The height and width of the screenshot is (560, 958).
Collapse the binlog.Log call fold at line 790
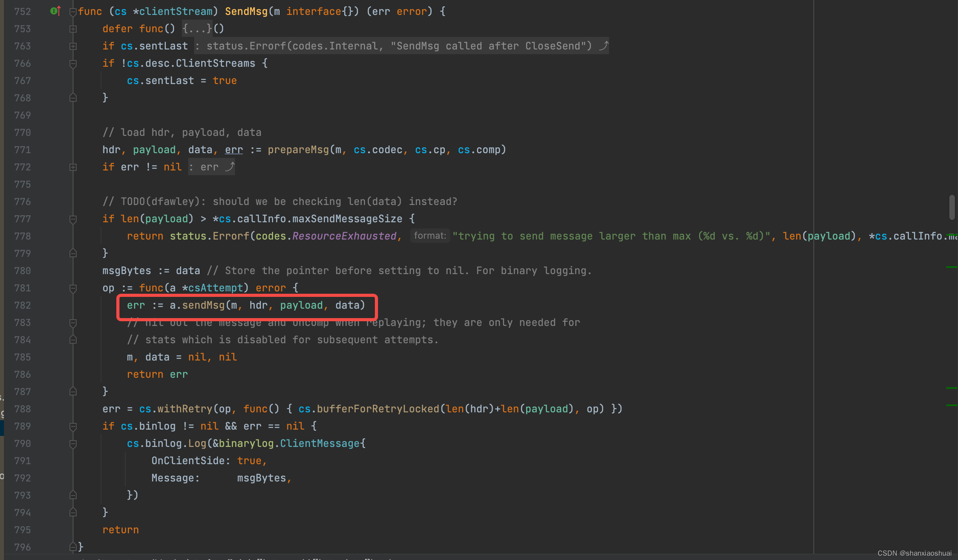click(73, 444)
